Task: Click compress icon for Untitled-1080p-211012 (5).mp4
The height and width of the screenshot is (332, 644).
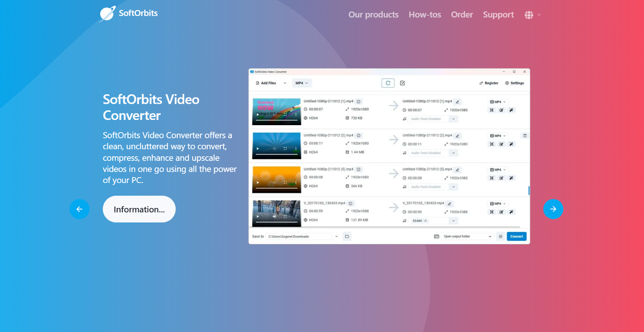Action: (492, 178)
